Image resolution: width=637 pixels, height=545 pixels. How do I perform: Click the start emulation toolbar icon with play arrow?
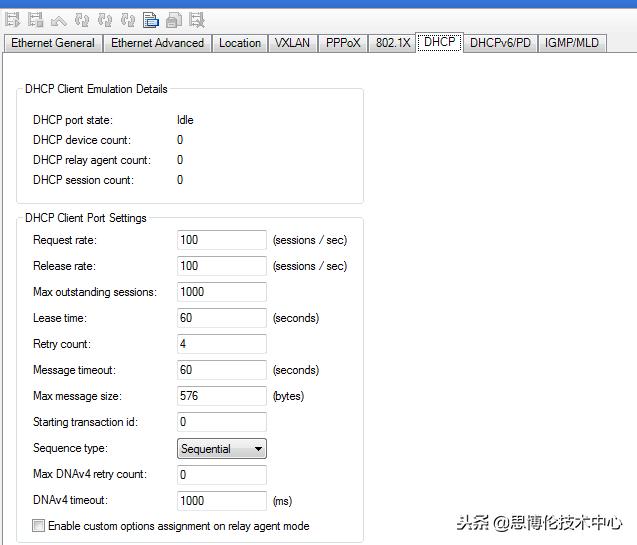pyautogui.click(x=12, y=20)
